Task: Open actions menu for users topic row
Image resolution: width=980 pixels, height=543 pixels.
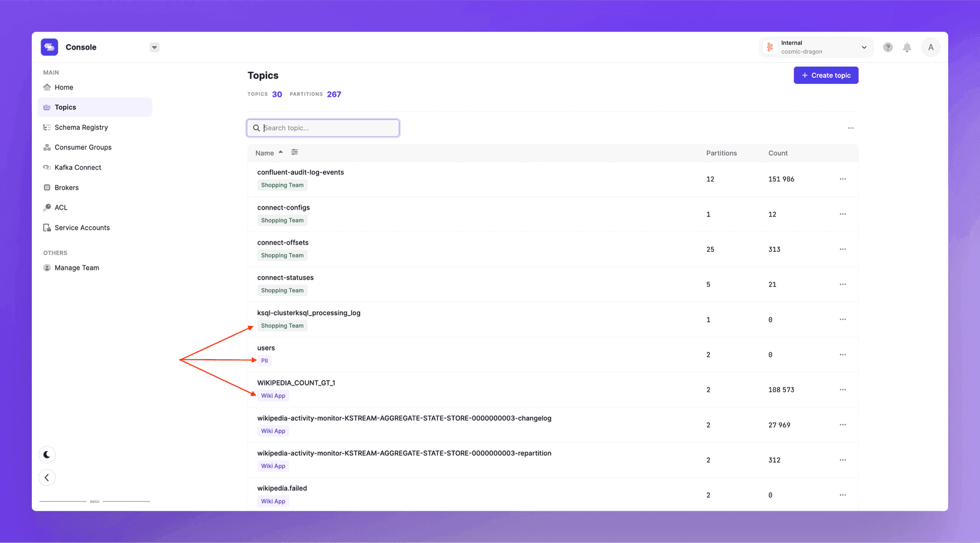Action: (x=842, y=355)
